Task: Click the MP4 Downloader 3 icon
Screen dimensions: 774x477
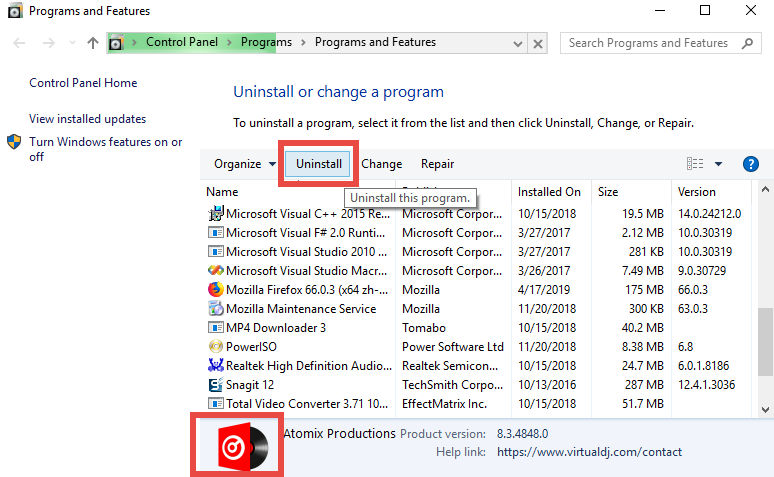Action: point(216,328)
